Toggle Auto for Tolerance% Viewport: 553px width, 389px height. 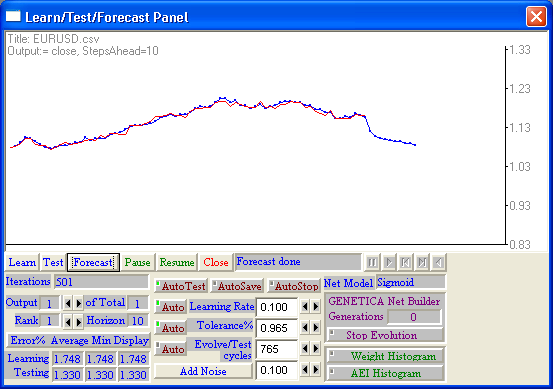[170, 328]
